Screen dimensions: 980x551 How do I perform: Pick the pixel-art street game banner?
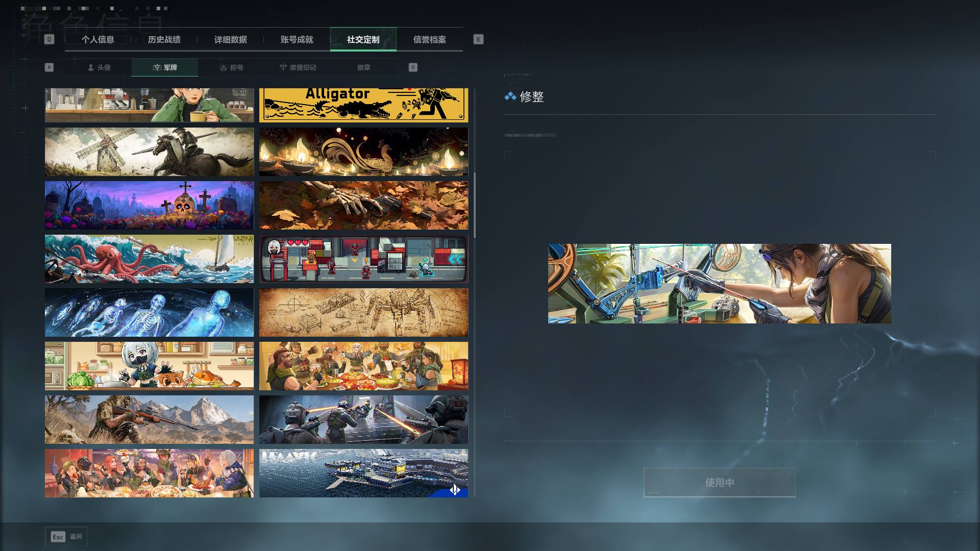tap(363, 259)
